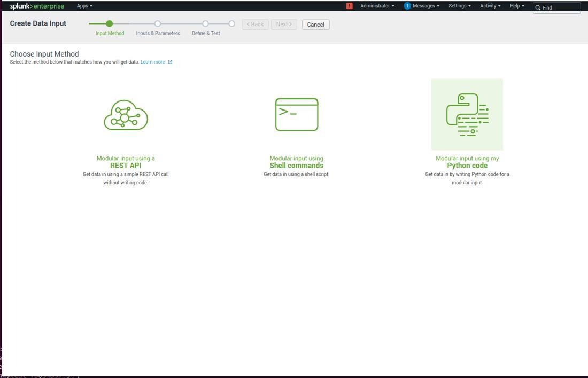Click the 'Get data in using a shell script.' text
Screen dimensions: 588x378
[x=297, y=174]
